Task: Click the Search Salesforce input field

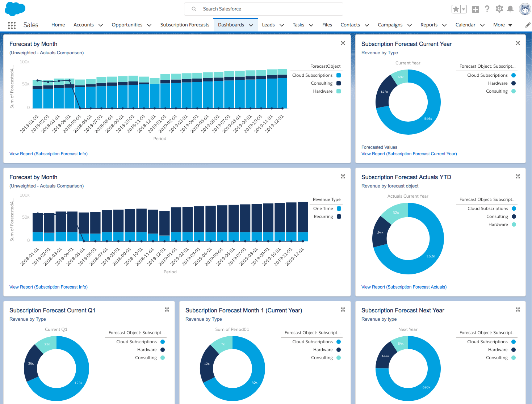Action: 263,9
